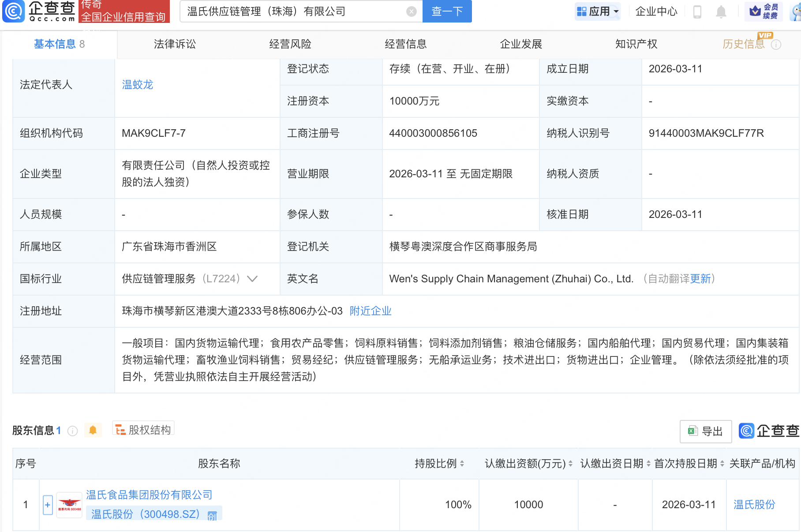
Task: Expand shareholder row with the plus button
Action: [x=47, y=505]
